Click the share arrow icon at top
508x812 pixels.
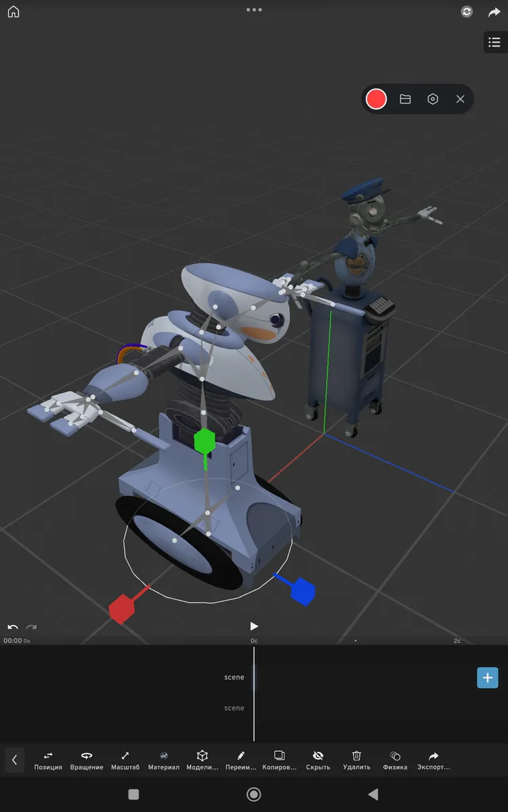pos(494,12)
